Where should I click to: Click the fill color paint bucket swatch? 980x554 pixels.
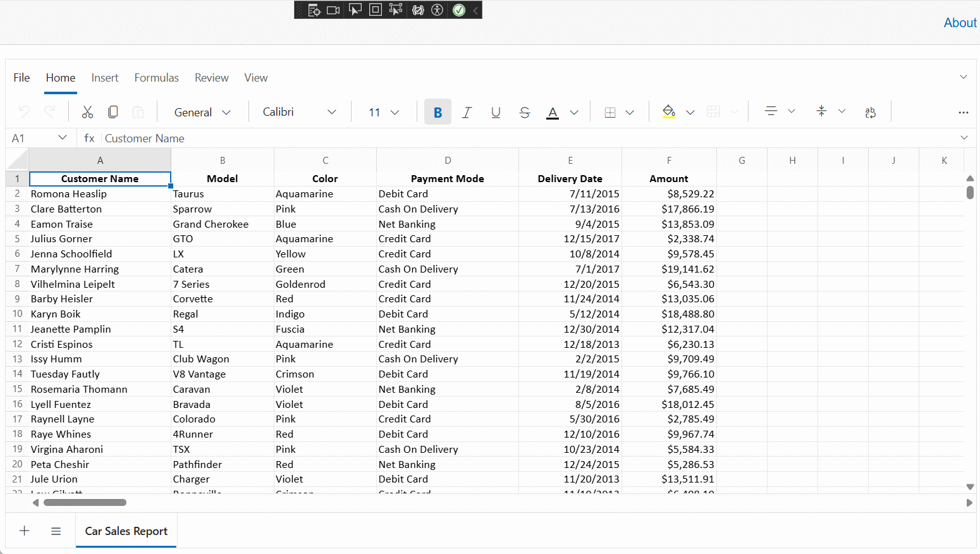click(668, 112)
